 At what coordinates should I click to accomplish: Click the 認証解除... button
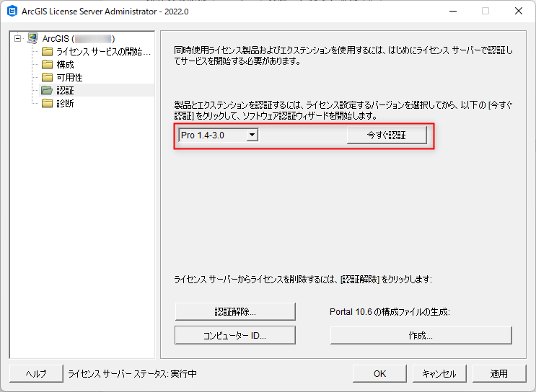point(235,311)
